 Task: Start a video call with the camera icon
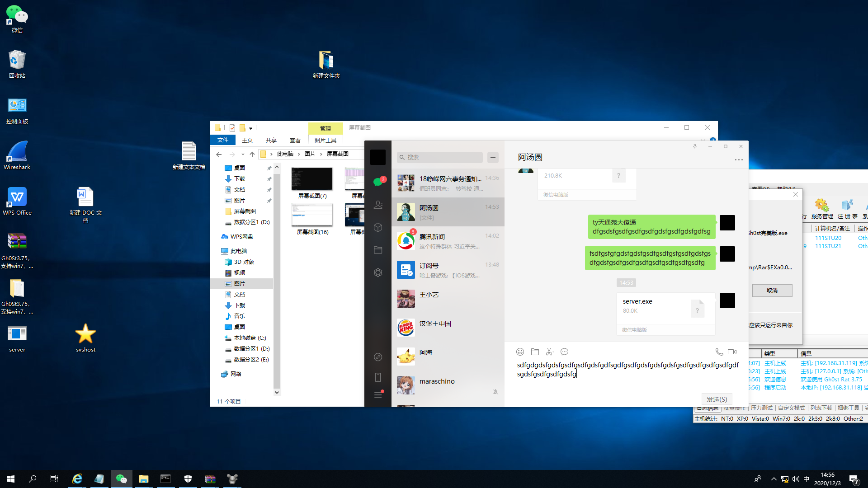[732, 352]
